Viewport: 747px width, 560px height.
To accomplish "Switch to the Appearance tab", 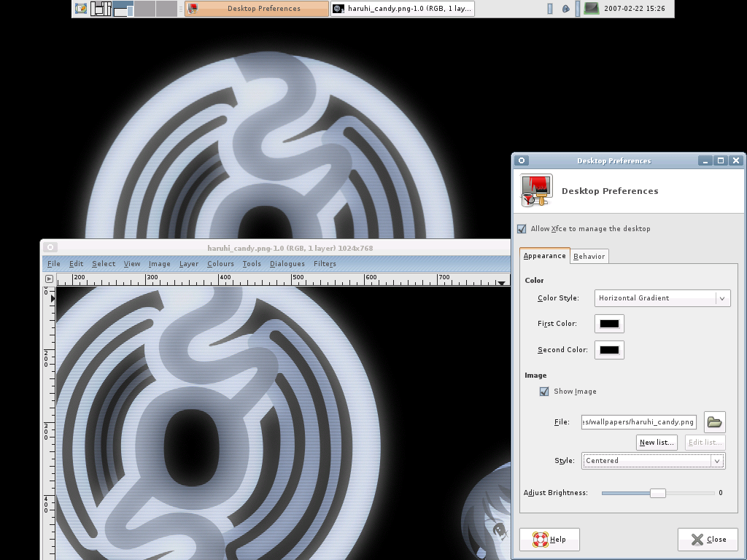I will pyautogui.click(x=544, y=256).
